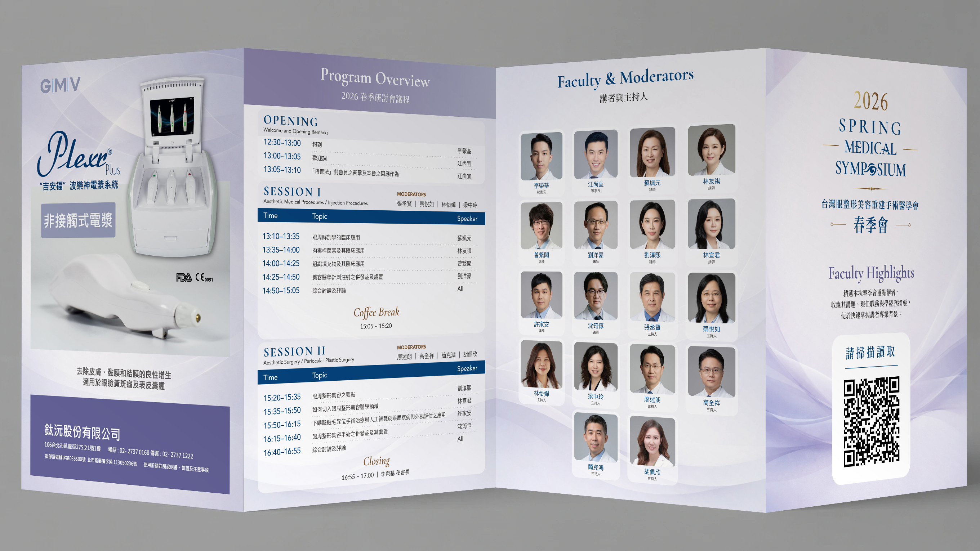Viewport: 980px width, 551px height.
Task: Select the portrait photo captioned 許家安
Action: pos(542,295)
